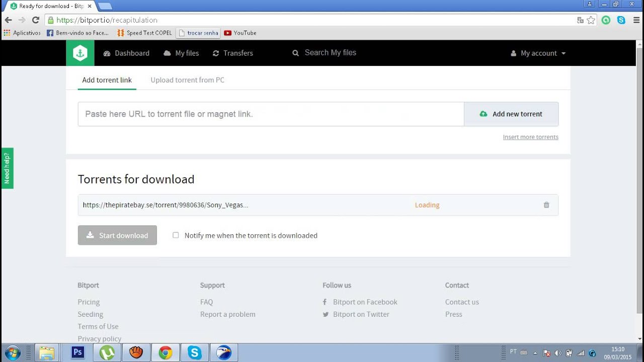Go to My files

point(181,53)
